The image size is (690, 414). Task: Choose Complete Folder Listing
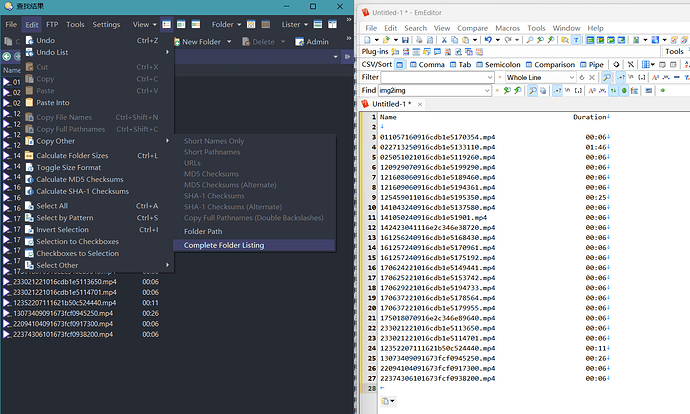[224, 245]
